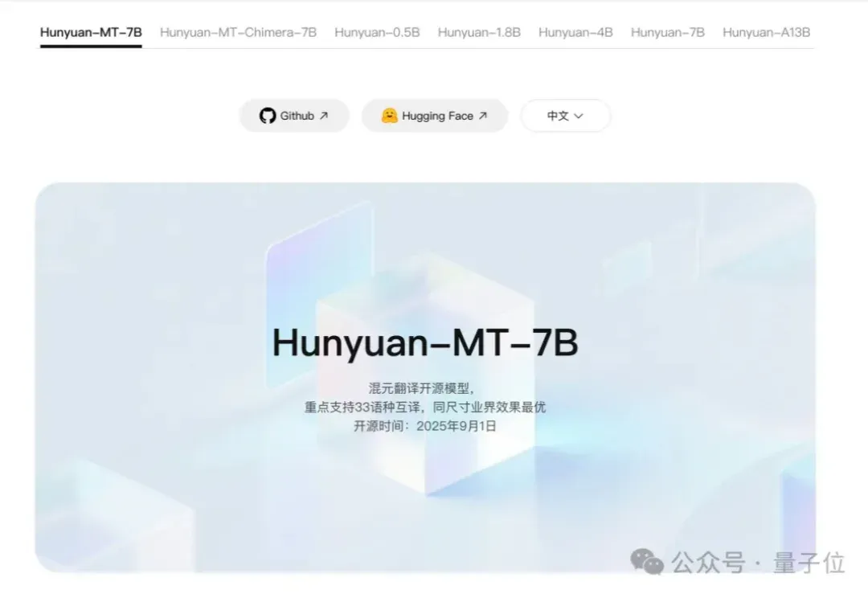Click the Hunyuan-MT-7B banner heading

pyautogui.click(x=425, y=342)
